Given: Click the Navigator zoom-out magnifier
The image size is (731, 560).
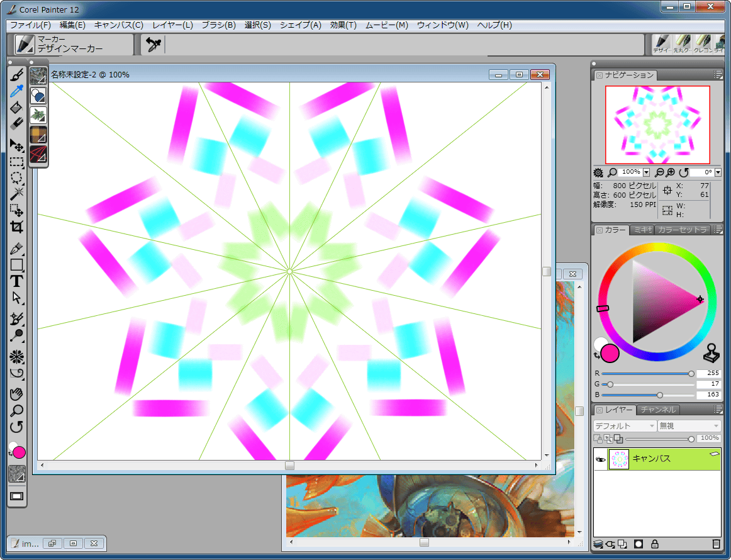Looking at the screenshot, I should coord(659,172).
